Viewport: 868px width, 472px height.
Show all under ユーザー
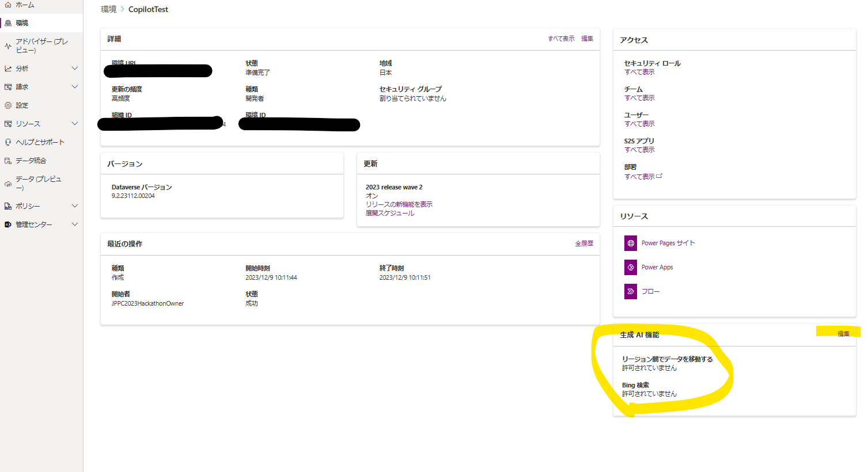tap(639, 124)
